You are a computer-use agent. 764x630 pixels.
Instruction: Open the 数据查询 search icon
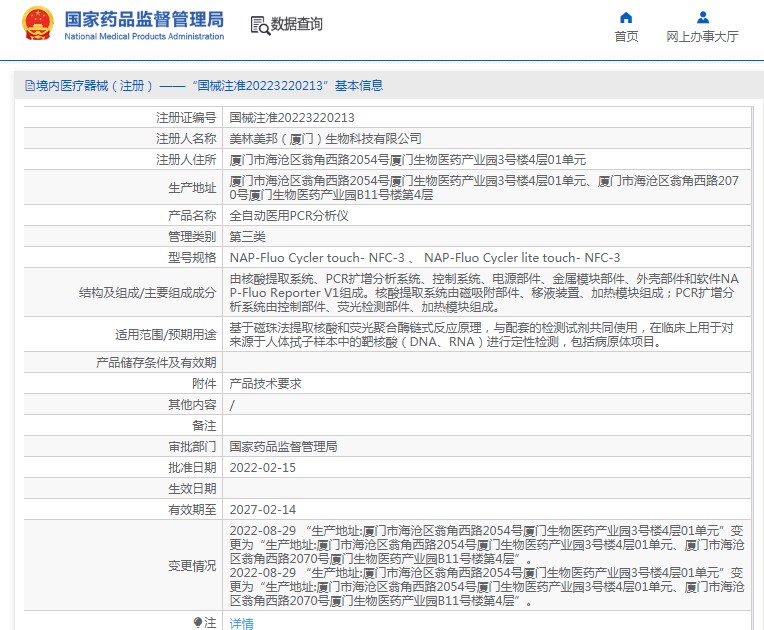(x=260, y=25)
